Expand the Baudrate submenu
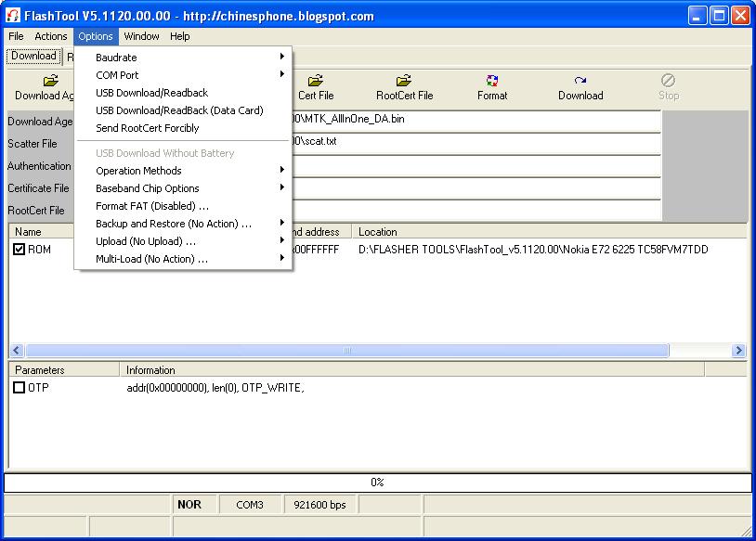 183,58
